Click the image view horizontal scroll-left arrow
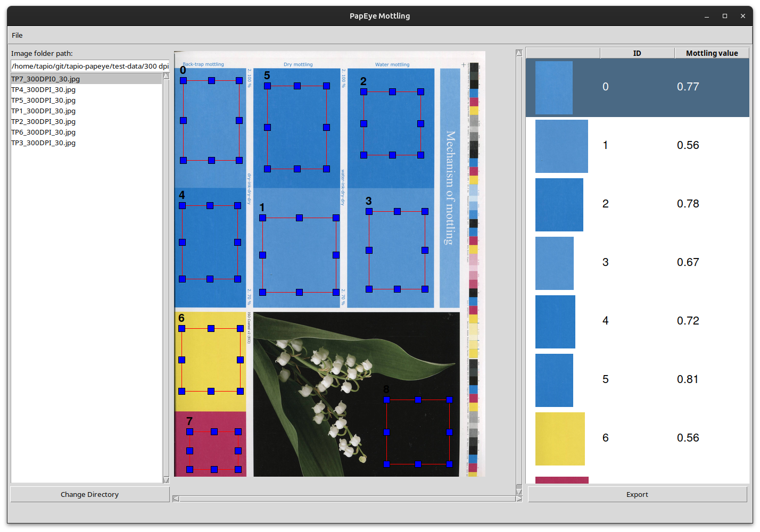This screenshot has height=532, width=760. tap(176, 498)
